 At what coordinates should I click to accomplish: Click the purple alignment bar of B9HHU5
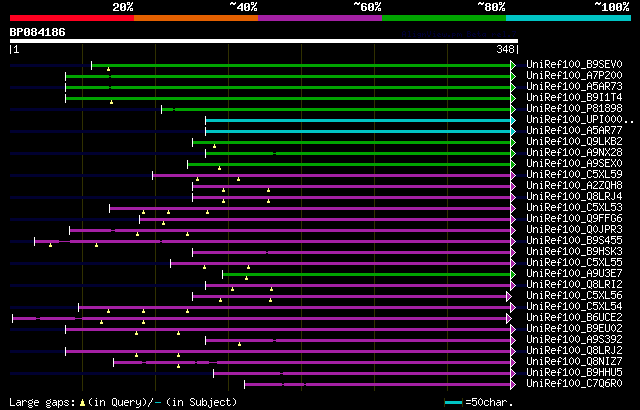tap(362, 374)
